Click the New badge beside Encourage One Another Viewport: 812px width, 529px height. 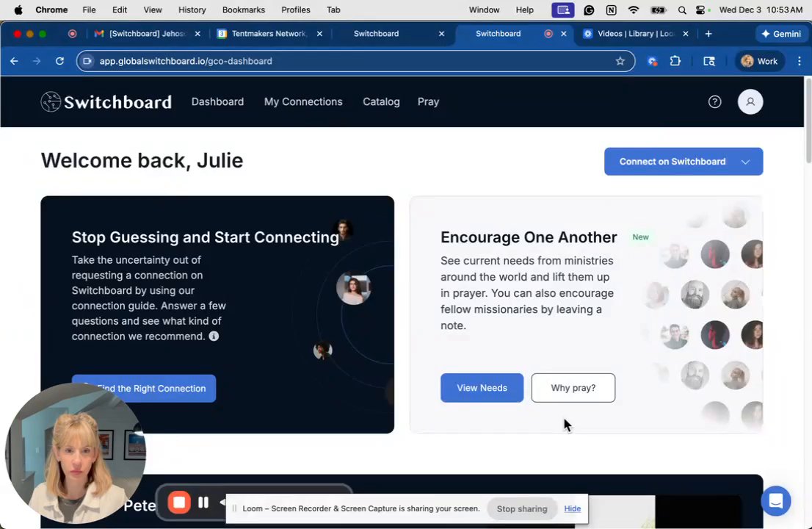point(640,237)
